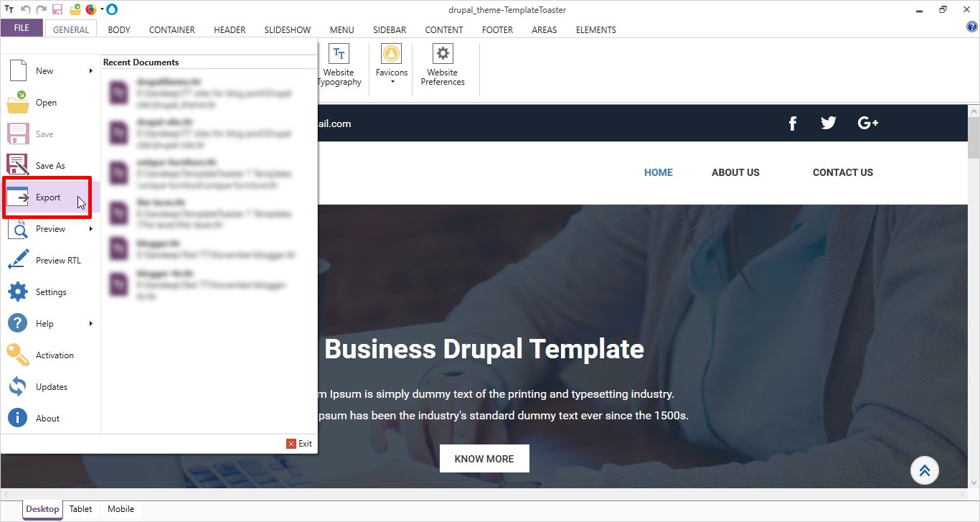Image resolution: width=980 pixels, height=522 pixels.
Task: Click Facebook icon in template header
Action: (793, 123)
